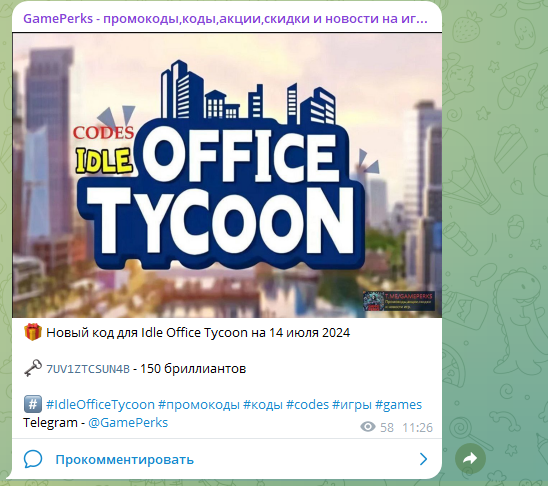Screen dimensions: 548x486
Task: Click the views eye icon
Action: (368, 427)
